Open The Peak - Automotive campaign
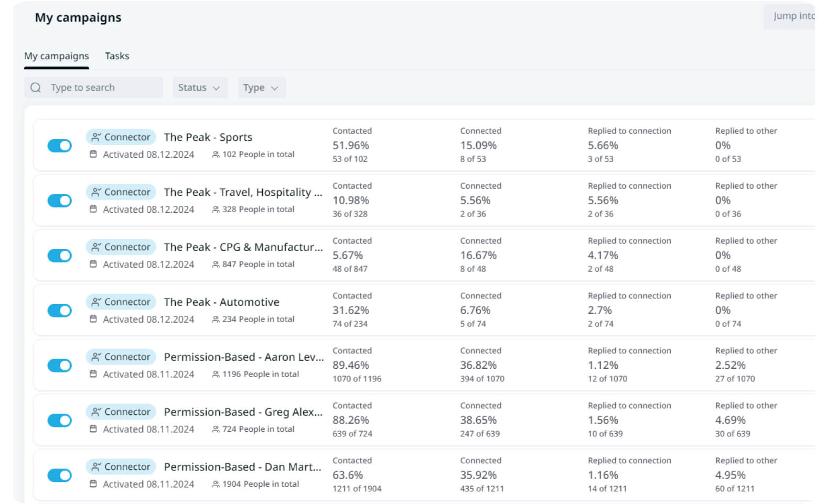 pos(221,302)
